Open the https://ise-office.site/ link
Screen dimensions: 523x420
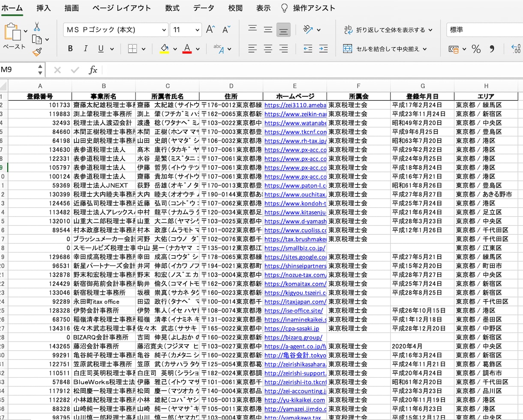click(x=293, y=311)
